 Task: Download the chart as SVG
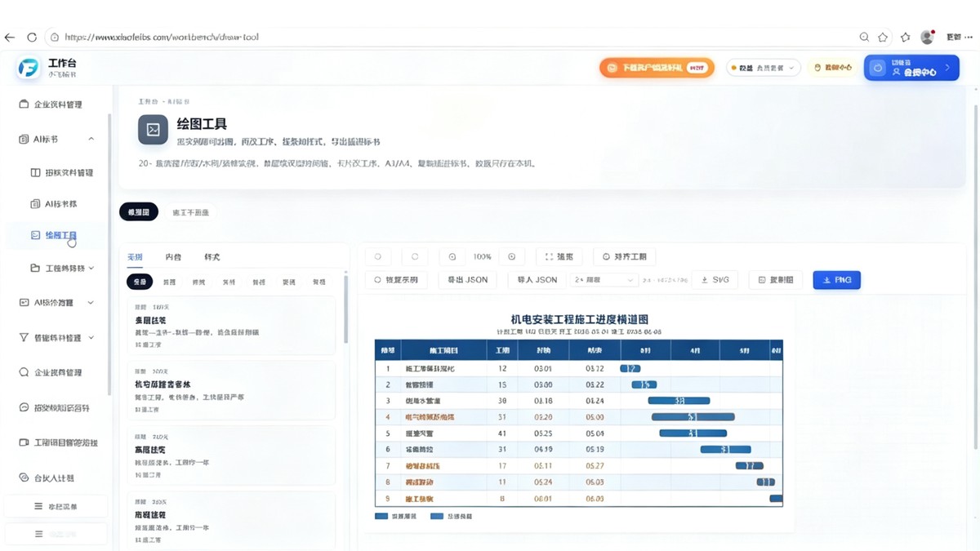715,280
